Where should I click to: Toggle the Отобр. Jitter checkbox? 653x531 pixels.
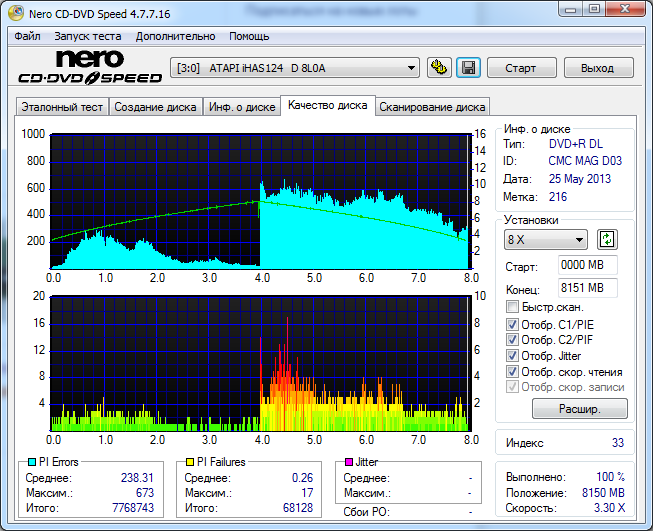pos(513,356)
